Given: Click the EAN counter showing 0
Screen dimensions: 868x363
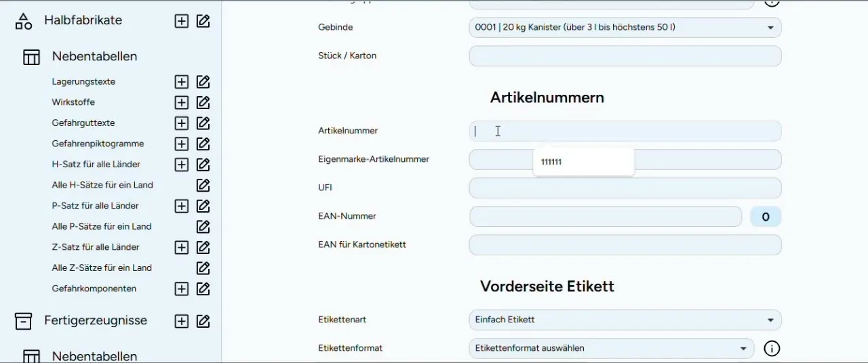Looking at the screenshot, I should tap(766, 217).
